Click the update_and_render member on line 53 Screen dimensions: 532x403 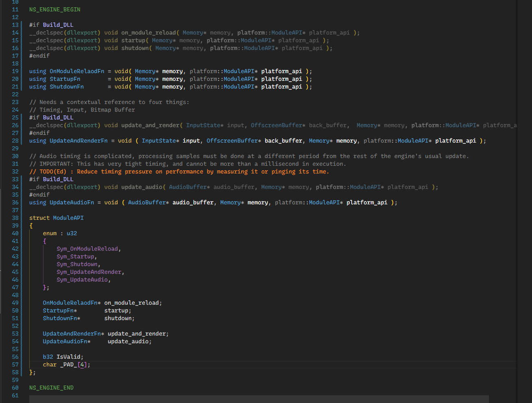tap(136, 334)
